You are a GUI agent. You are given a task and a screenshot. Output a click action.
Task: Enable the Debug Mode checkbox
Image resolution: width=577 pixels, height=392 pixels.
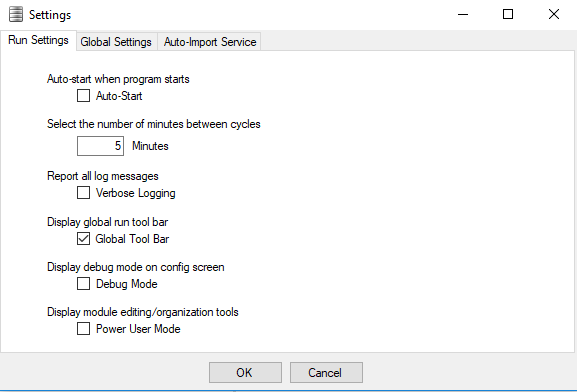click(x=84, y=284)
